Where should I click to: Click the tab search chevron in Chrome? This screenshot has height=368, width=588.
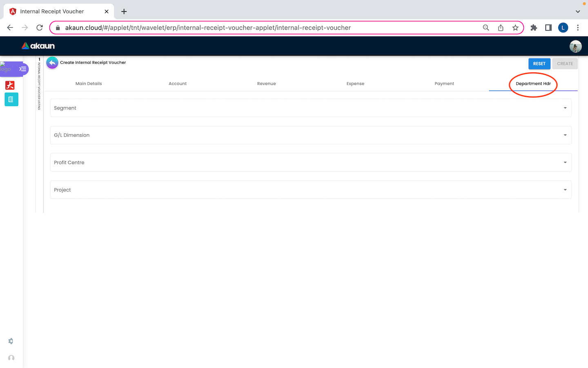(578, 11)
